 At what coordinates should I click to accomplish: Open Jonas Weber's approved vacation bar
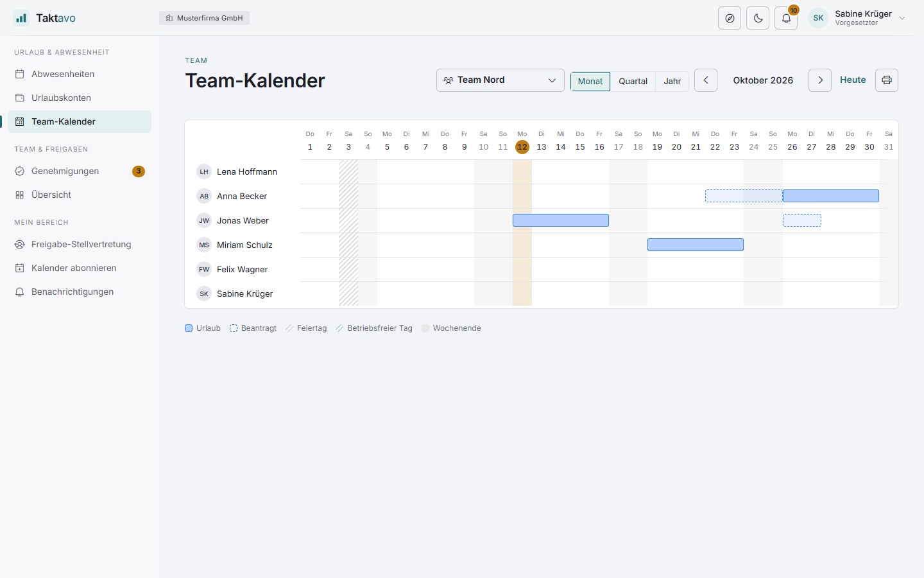point(561,220)
